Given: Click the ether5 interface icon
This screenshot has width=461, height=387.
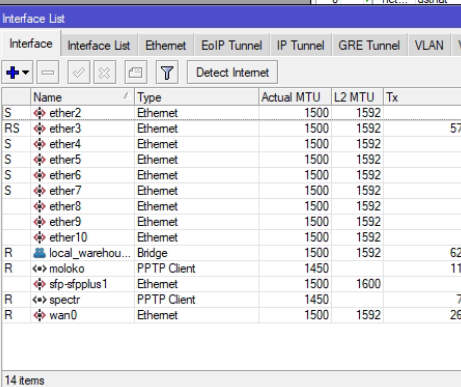Looking at the screenshot, I should pos(39,160).
